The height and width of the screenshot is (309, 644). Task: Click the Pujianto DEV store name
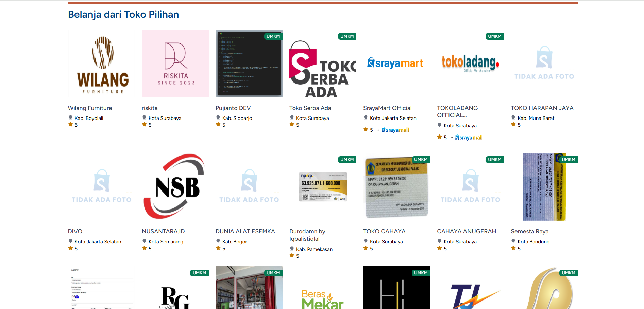pos(233,108)
